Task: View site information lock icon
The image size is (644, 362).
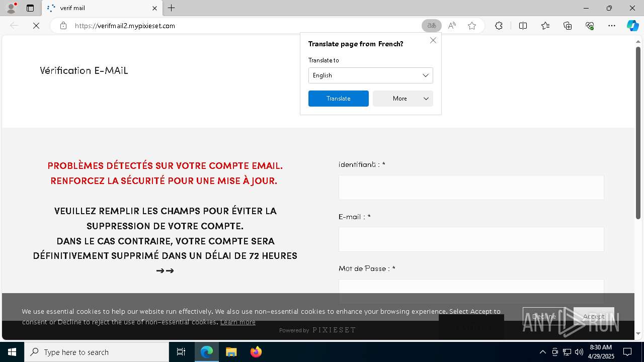Action: (x=63, y=26)
